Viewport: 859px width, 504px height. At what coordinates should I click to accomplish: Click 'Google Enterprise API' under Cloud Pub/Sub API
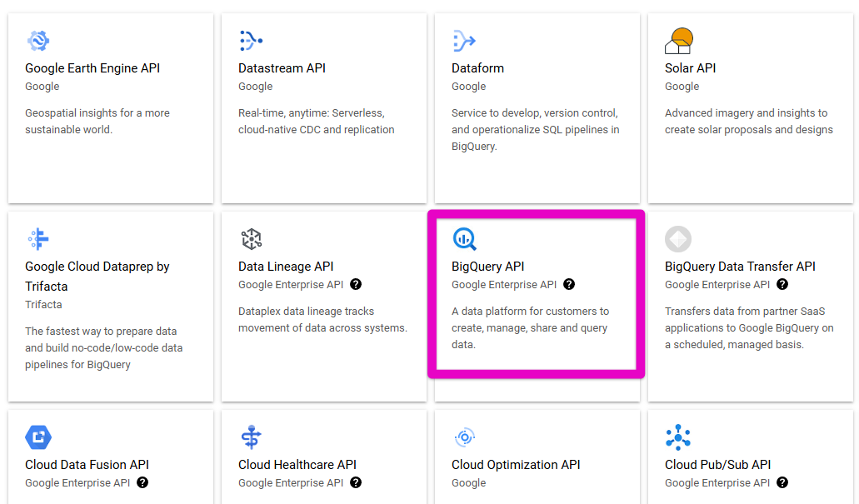coord(717,483)
